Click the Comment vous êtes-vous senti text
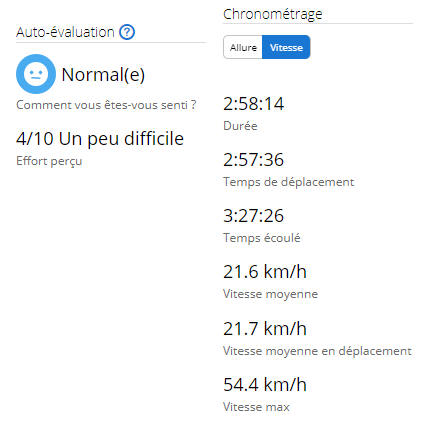This screenshot has height=431, width=421. pyautogui.click(x=106, y=105)
